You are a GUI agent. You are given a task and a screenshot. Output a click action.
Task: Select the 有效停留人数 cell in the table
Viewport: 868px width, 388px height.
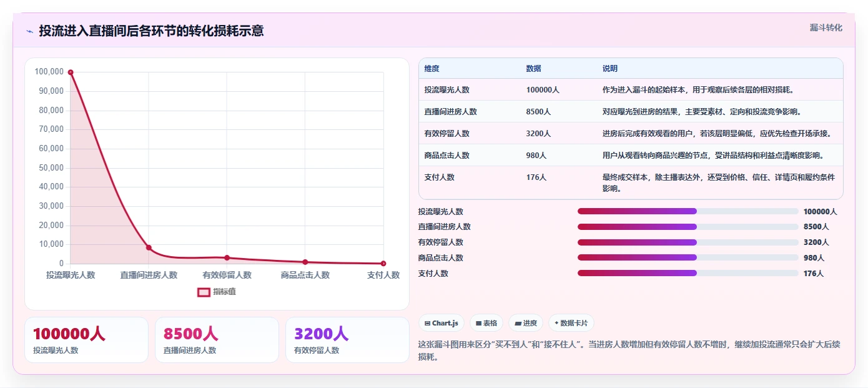click(447, 134)
